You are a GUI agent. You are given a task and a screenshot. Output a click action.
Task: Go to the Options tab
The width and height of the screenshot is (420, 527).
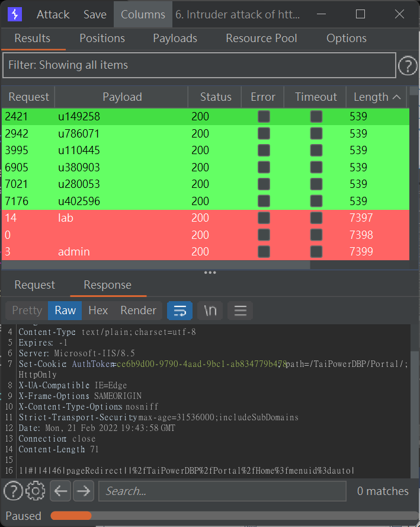(x=347, y=39)
